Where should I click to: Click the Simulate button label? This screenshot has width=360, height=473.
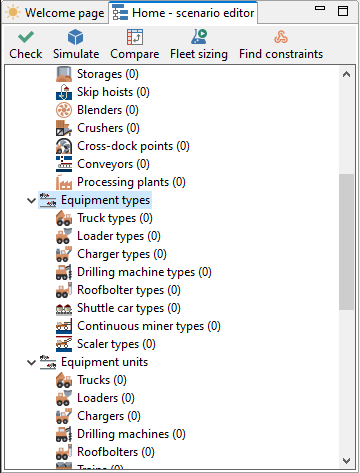click(x=76, y=54)
